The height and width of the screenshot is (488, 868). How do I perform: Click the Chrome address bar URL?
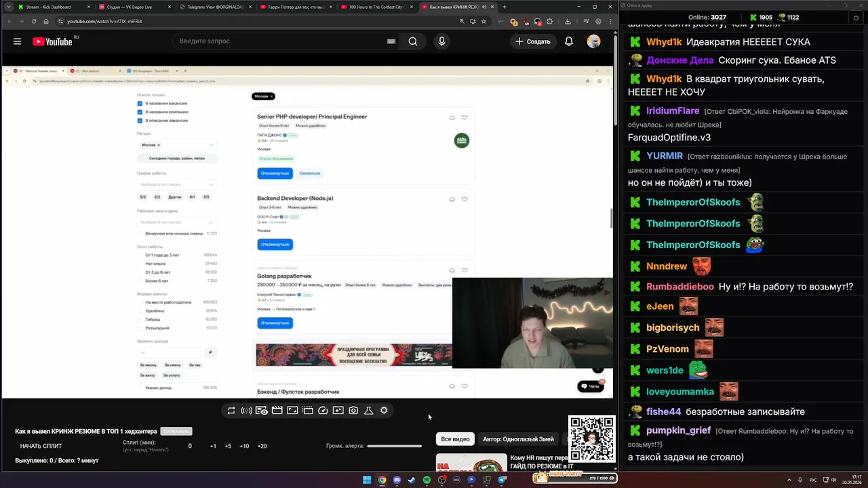[x=104, y=21]
